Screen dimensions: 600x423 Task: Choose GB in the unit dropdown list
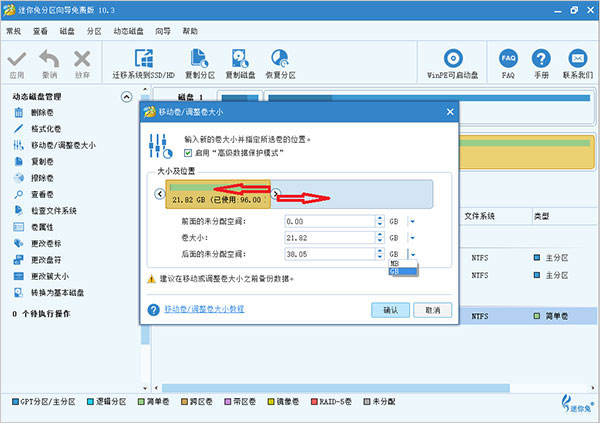(403, 271)
